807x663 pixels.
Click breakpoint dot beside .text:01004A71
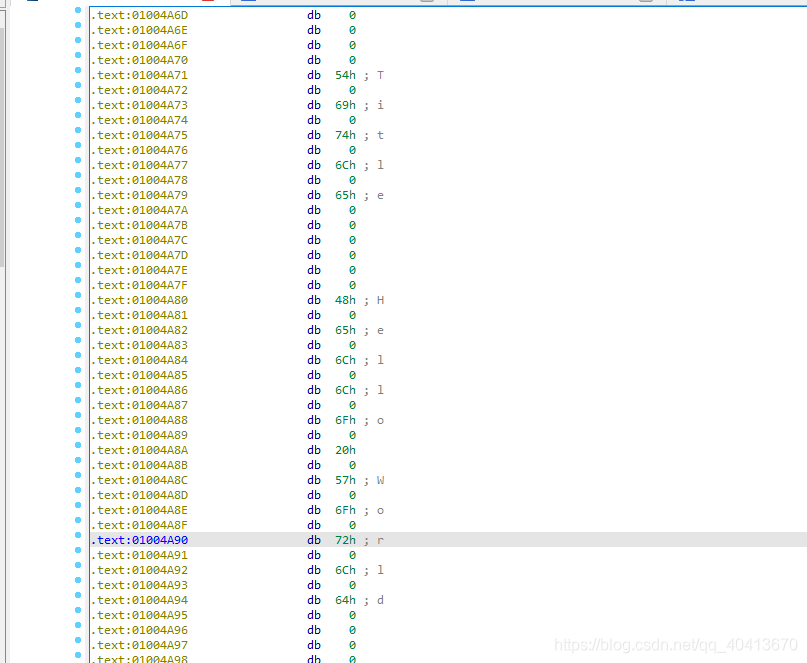(78, 70)
